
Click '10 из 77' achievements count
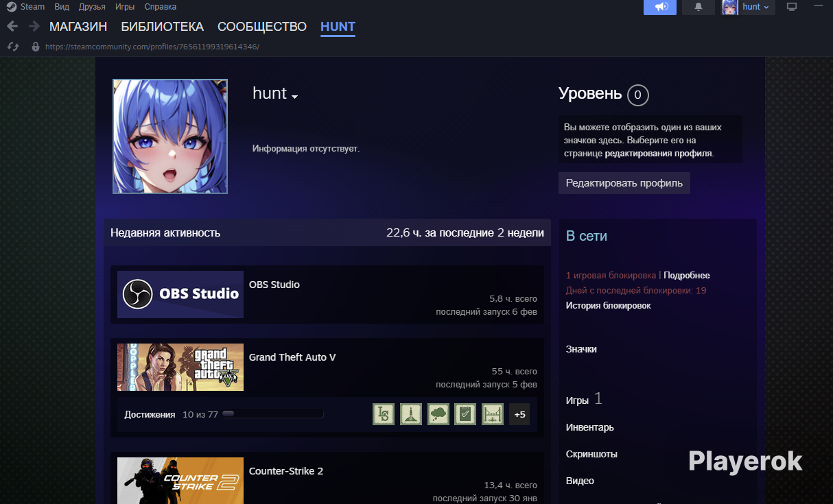pos(200,415)
